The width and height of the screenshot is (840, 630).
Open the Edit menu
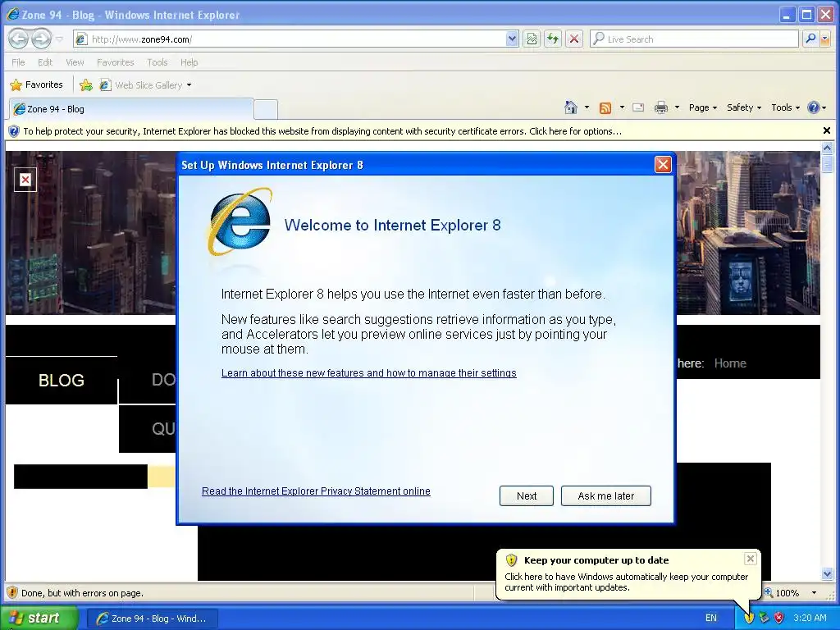click(45, 62)
